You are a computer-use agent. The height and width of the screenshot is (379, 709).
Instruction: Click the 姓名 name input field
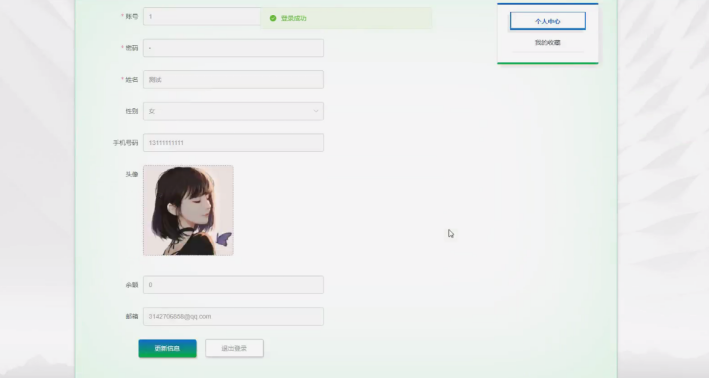tap(233, 80)
